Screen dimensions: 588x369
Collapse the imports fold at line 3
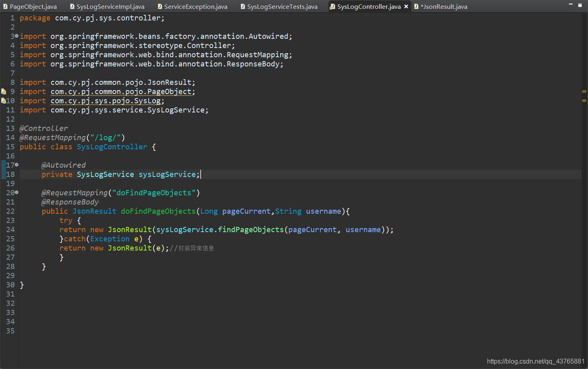coord(16,36)
